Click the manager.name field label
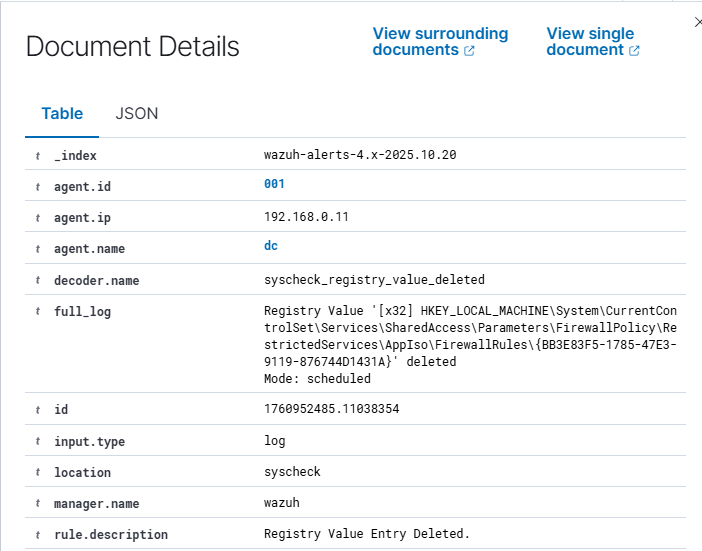The image size is (702, 551). click(x=96, y=504)
